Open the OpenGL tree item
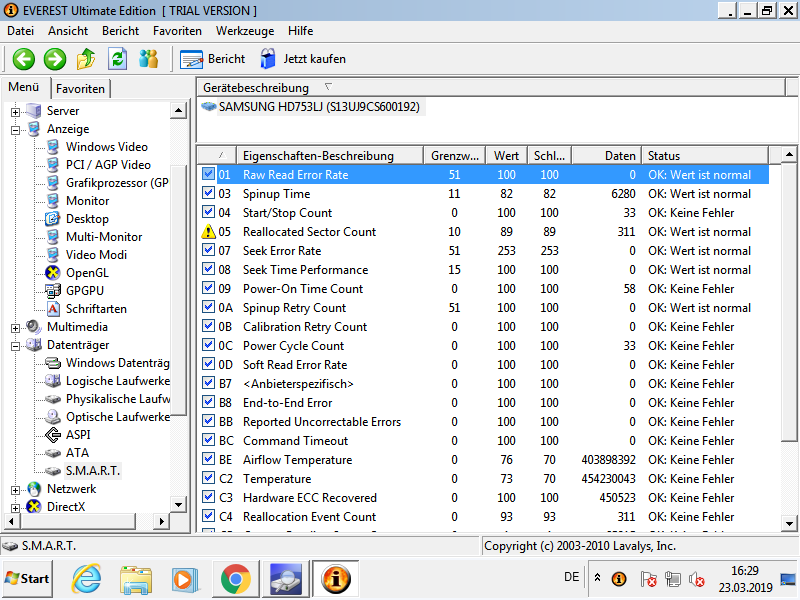 click(87, 273)
